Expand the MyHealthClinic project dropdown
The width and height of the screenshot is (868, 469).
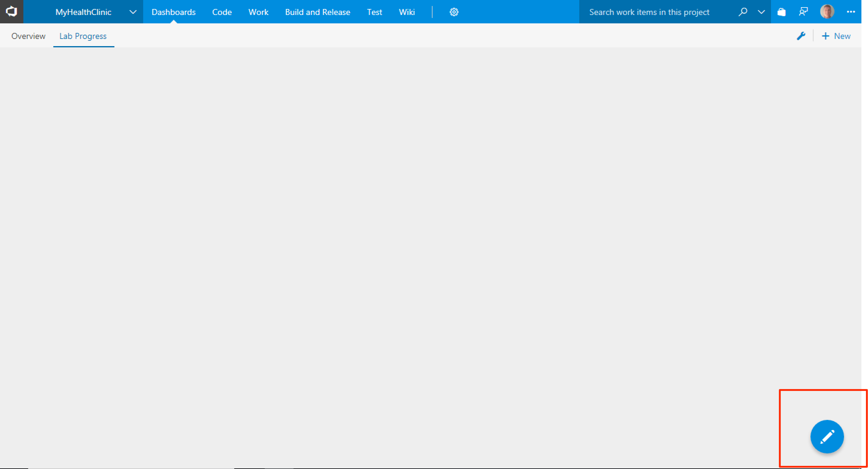click(x=133, y=12)
